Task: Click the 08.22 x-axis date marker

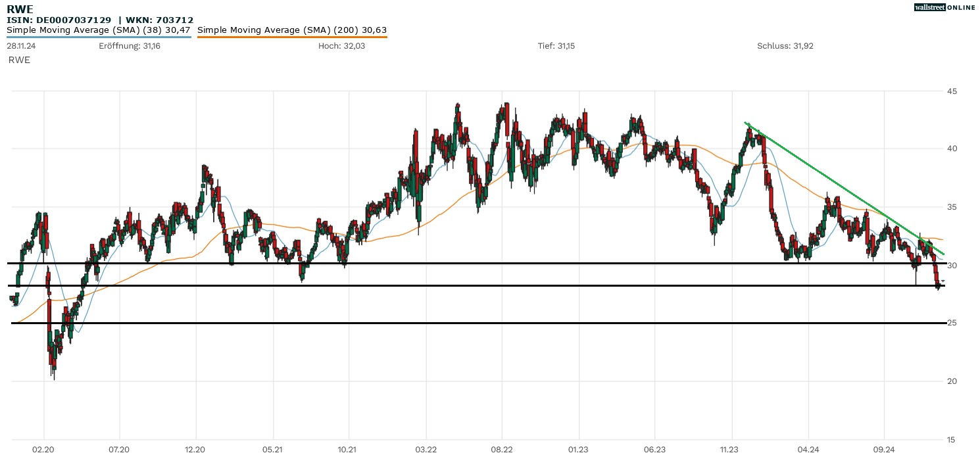Action: [502, 449]
